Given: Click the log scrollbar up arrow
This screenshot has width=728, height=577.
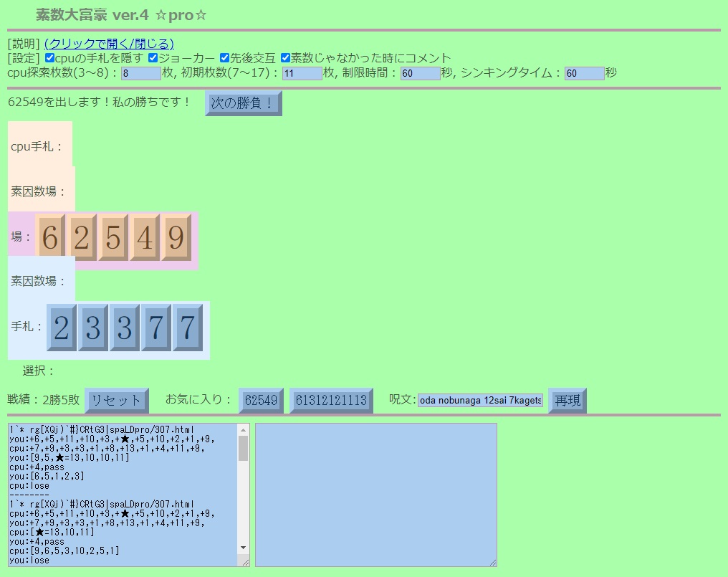Looking at the screenshot, I should point(244,430).
